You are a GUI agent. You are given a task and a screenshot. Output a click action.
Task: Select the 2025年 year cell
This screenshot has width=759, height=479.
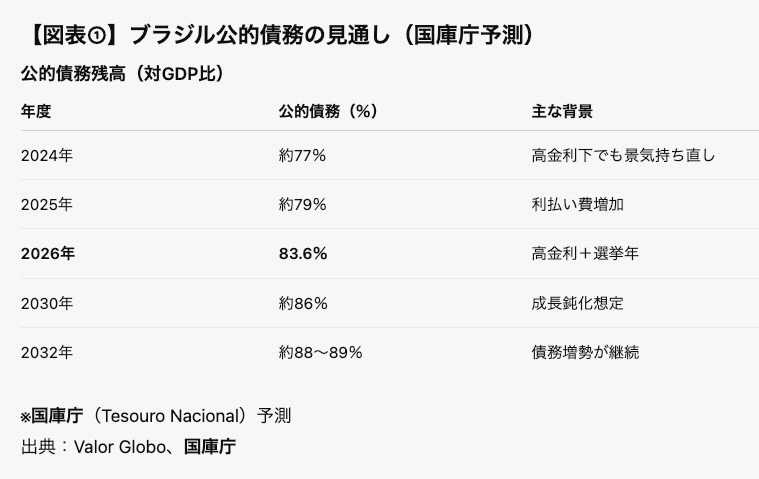[47, 204]
